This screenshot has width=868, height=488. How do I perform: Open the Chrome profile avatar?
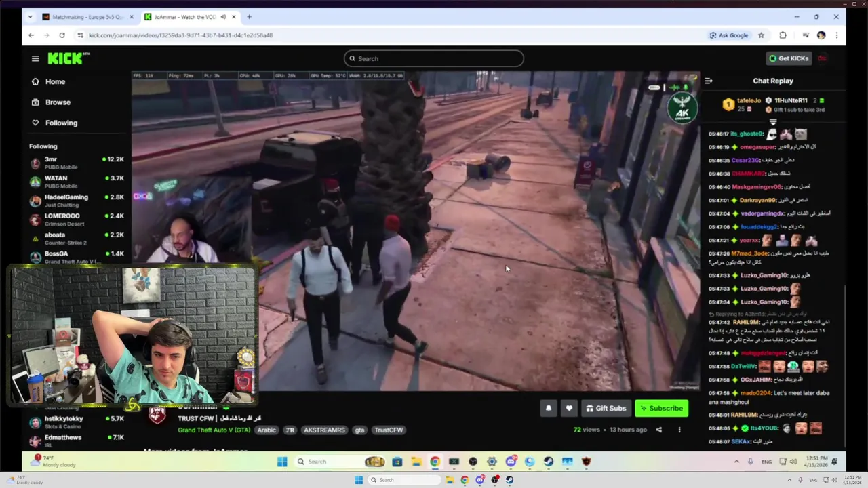click(821, 35)
